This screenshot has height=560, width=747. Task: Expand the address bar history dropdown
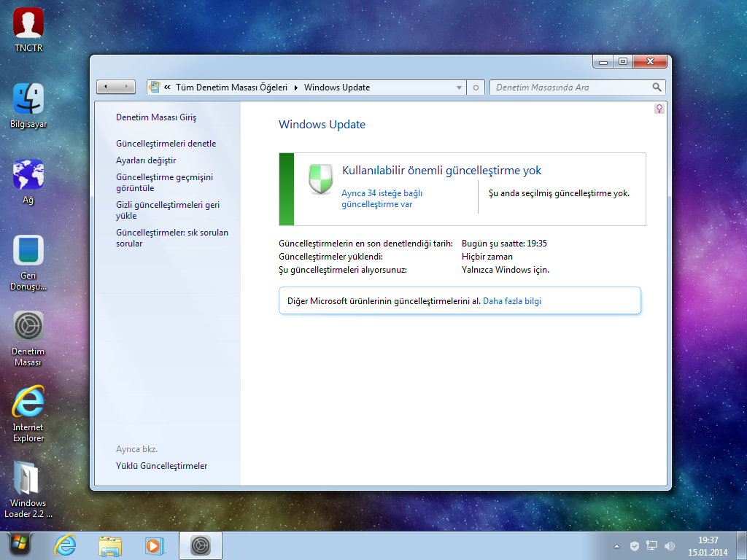coord(459,87)
